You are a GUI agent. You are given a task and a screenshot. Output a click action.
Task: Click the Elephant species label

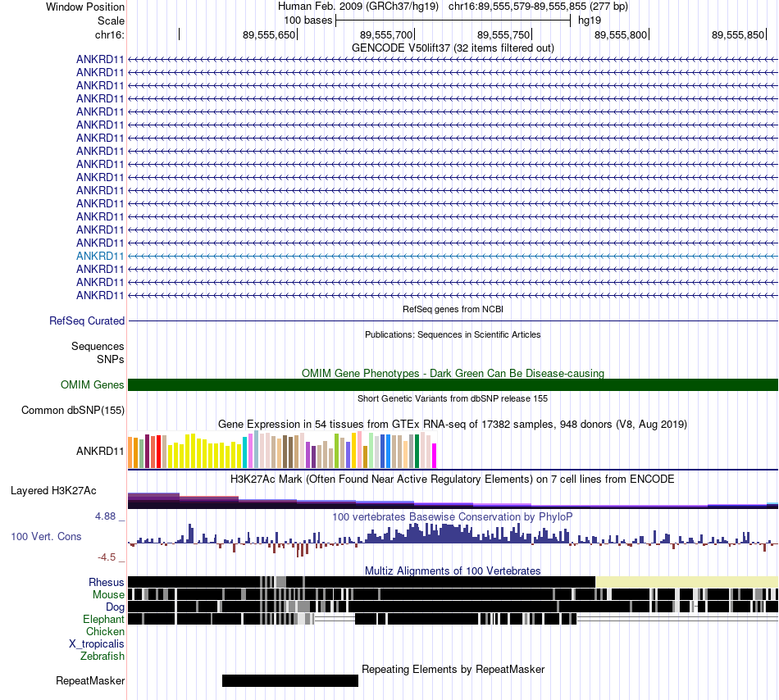103,620
